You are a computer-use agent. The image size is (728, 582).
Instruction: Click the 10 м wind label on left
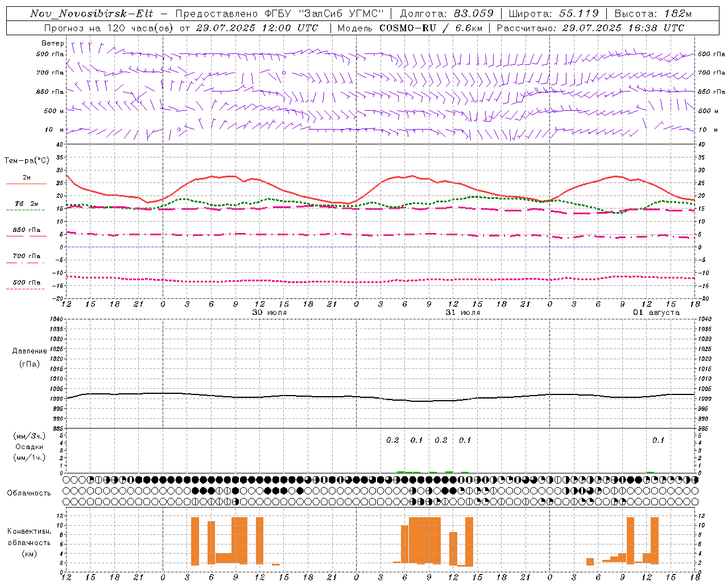55,130
